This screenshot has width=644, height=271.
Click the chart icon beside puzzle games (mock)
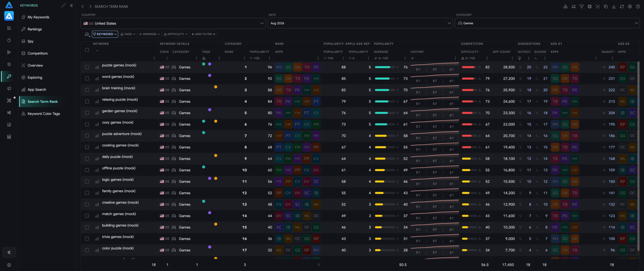(x=97, y=67)
